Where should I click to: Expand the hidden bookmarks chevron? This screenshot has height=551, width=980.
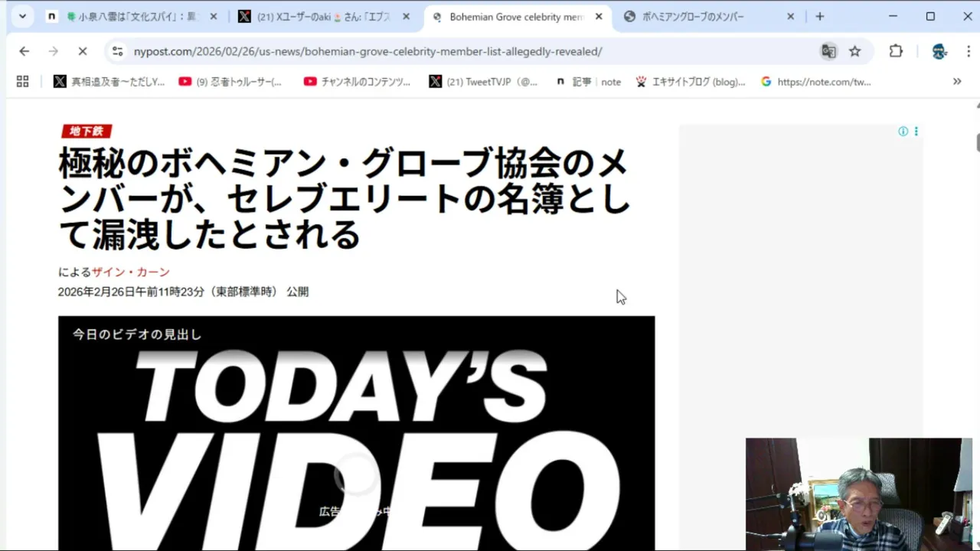tap(957, 81)
